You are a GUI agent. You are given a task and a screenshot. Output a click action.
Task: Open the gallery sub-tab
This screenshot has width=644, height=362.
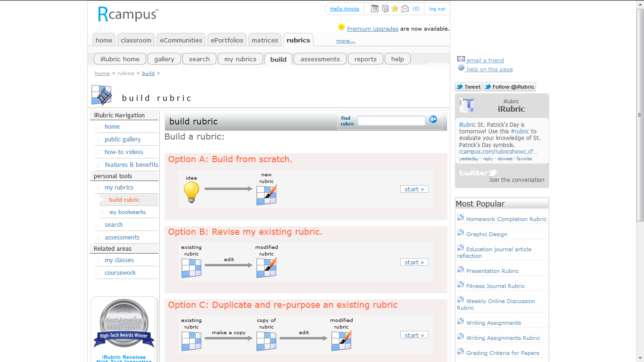(164, 59)
